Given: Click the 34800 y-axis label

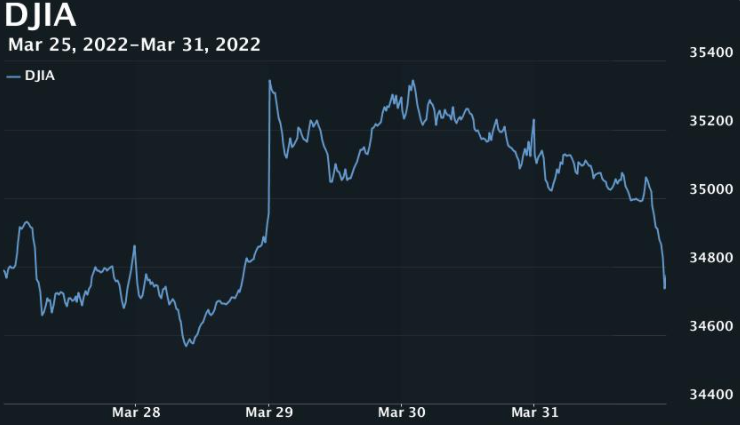Looking at the screenshot, I should point(711,258).
